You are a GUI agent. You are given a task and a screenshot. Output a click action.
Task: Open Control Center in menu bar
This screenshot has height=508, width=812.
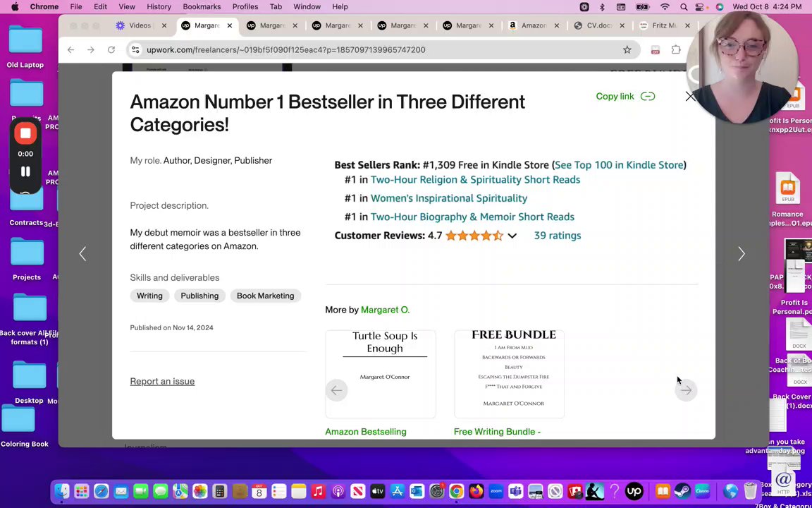click(700, 7)
